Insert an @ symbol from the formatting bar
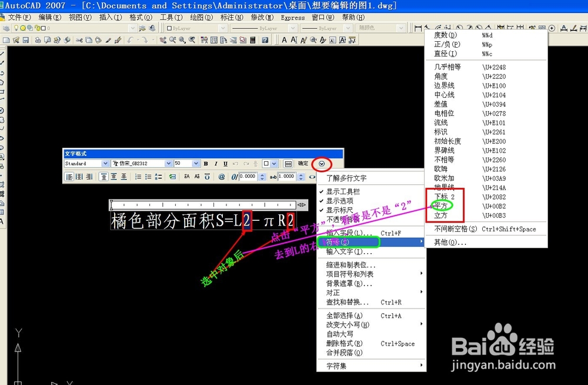The height and width of the screenshot is (385, 588). 221,175
